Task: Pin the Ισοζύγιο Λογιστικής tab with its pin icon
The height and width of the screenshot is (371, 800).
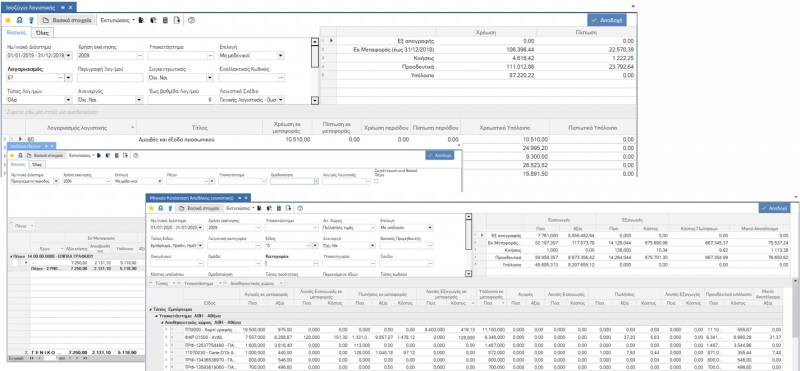Action: [62, 8]
